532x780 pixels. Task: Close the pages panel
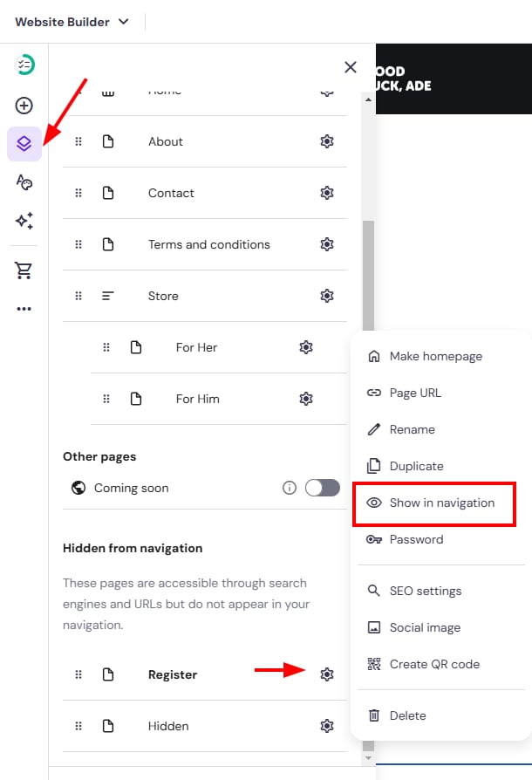[x=351, y=67]
